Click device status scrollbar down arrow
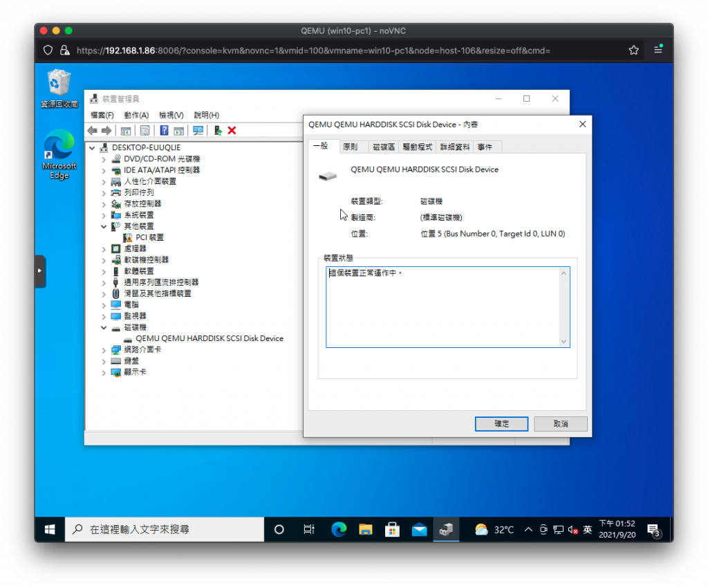Image resolution: width=708 pixels, height=588 pixels. 563,342
